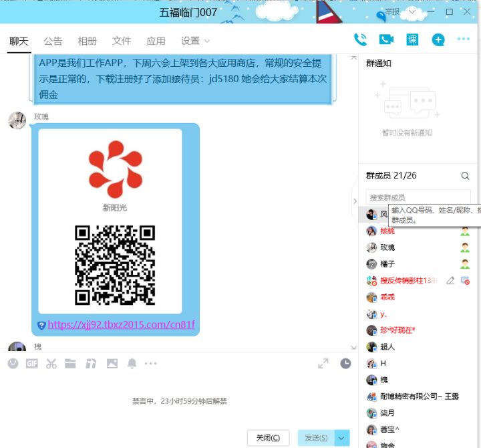Select member 耐博精密有限公司~ 王露
481x448 pixels.
418,397
